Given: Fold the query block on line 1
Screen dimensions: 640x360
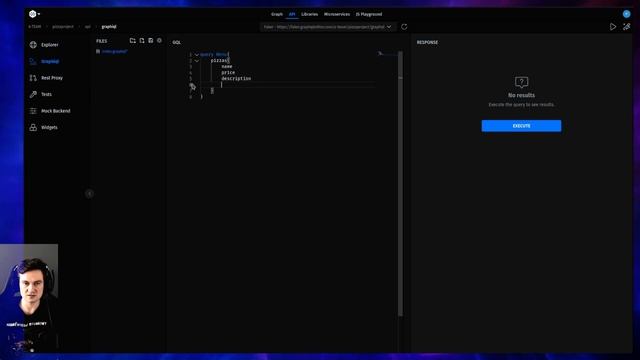Looking at the screenshot, I should [x=197, y=54].
